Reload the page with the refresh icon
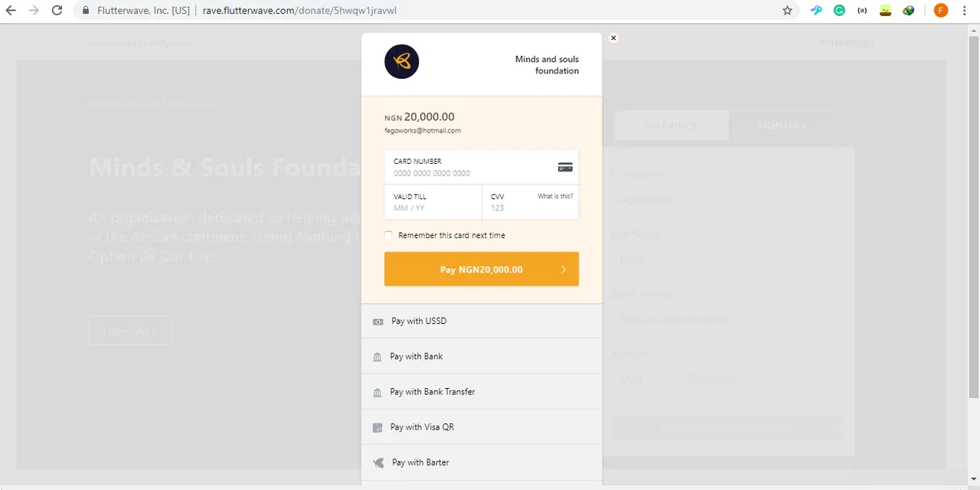This screenshot has height=490, width=980. point(57,11)
